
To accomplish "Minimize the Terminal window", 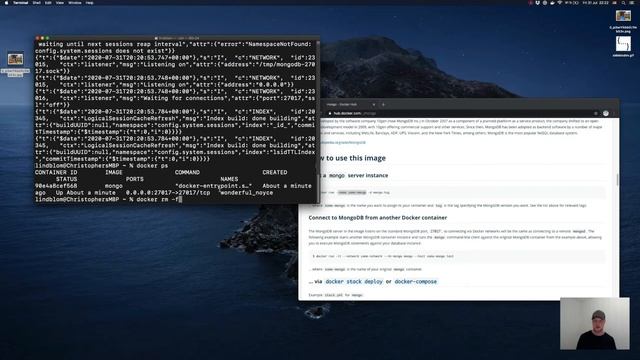I will pyautogui.click(x=42, y=38).
